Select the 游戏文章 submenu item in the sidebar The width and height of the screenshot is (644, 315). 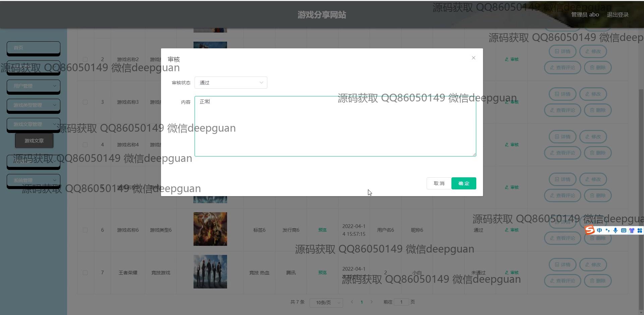click(34, 141)
